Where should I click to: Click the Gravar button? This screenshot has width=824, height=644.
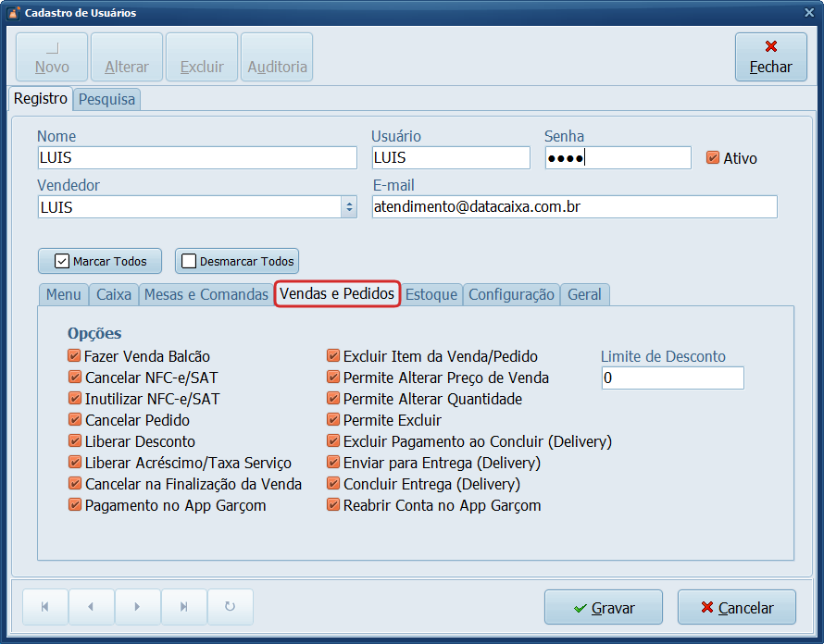[603, 608]
